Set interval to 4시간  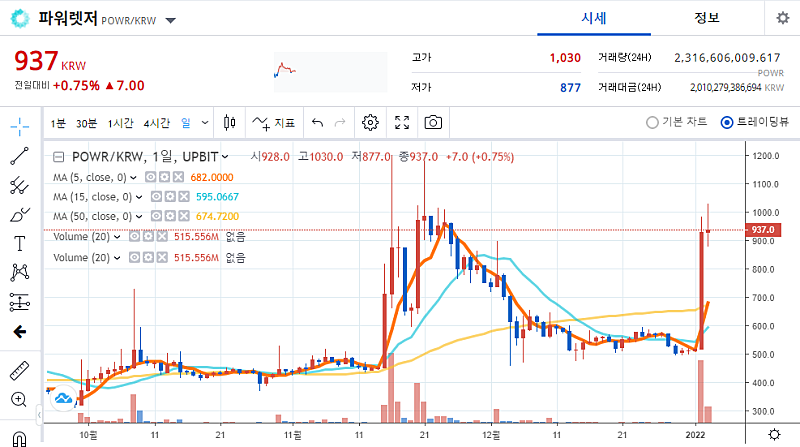pos(157,123)
